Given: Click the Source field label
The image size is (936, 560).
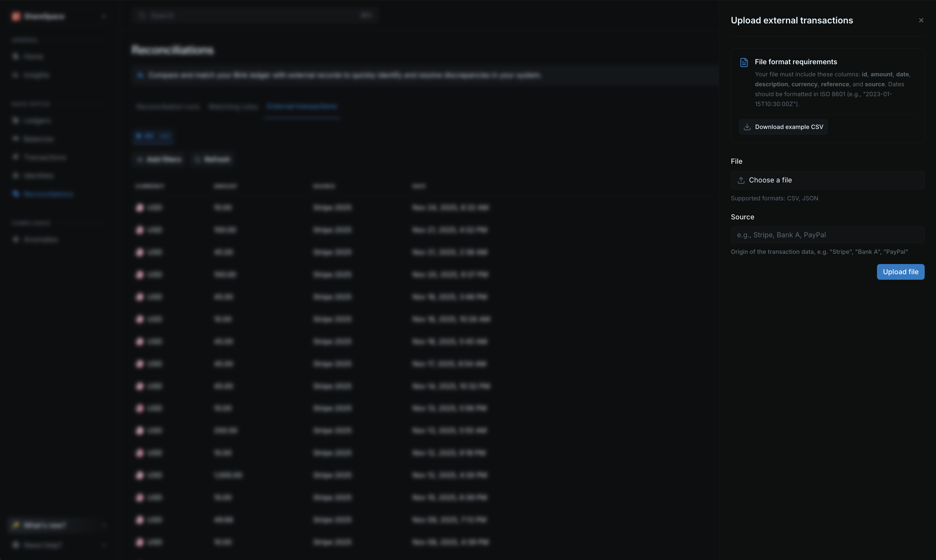Looking at the screenshot, I should point(742,217).
